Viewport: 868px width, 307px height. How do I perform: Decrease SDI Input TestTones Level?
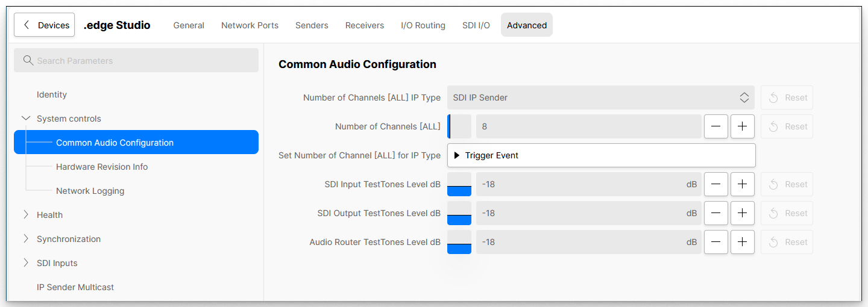[715, 184]
